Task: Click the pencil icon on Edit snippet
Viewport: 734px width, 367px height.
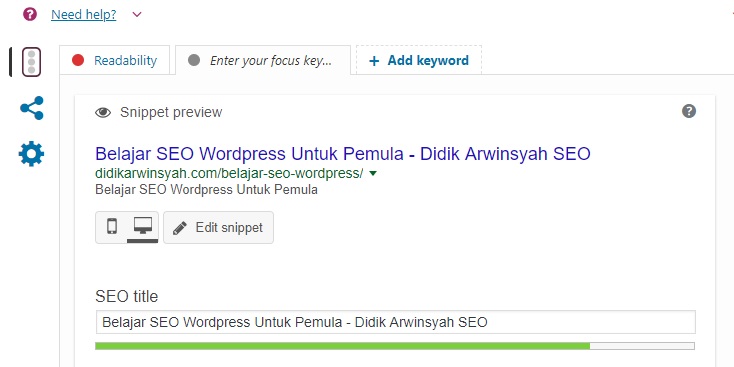Action: (180, 228)
